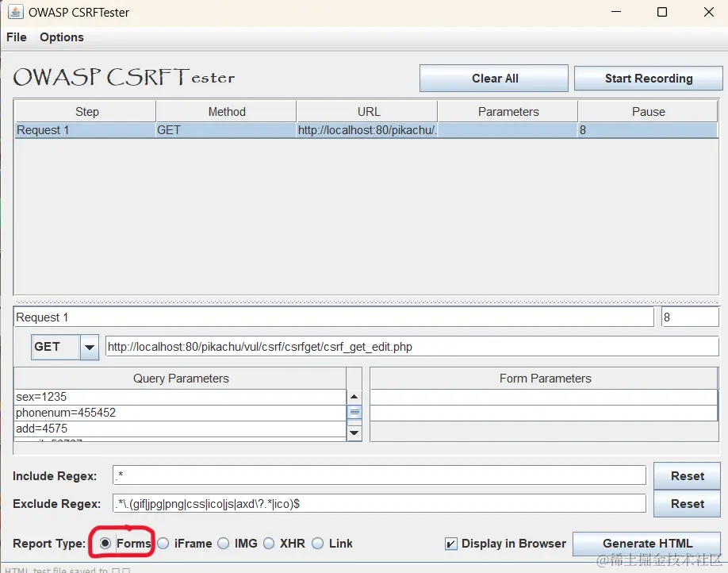The image size is (728, 573).
Task: Open the GET method dropdown
Action: [90, 347]
